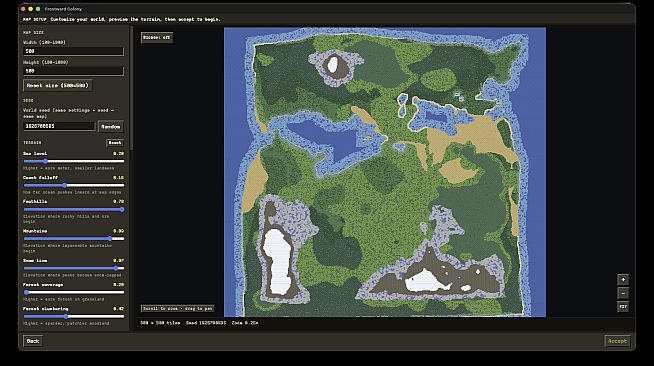Click the Forest clustering value readout
The width and height of the screenshot is (654, 366).
[x=118, y=309]
